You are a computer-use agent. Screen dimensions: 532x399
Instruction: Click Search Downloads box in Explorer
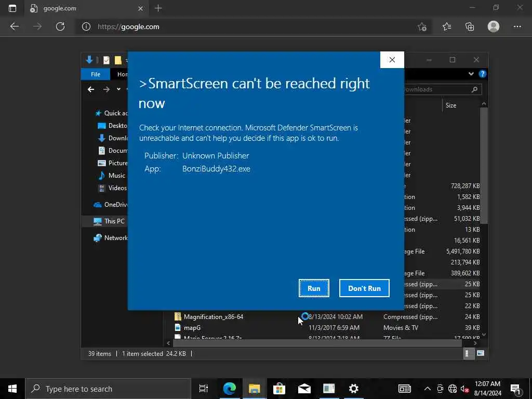tap(443, 89)
